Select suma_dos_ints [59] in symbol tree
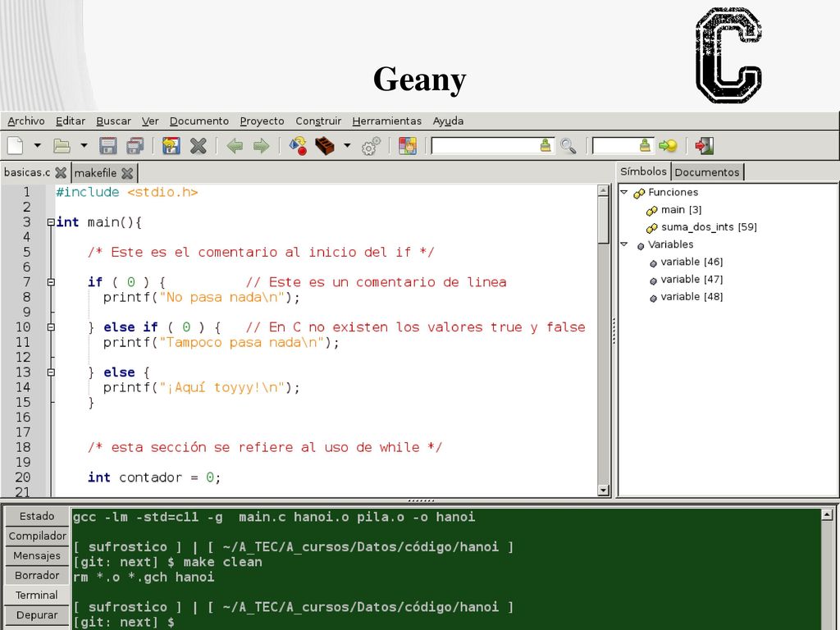The image size is (840, 630). [x=709, y=226]
